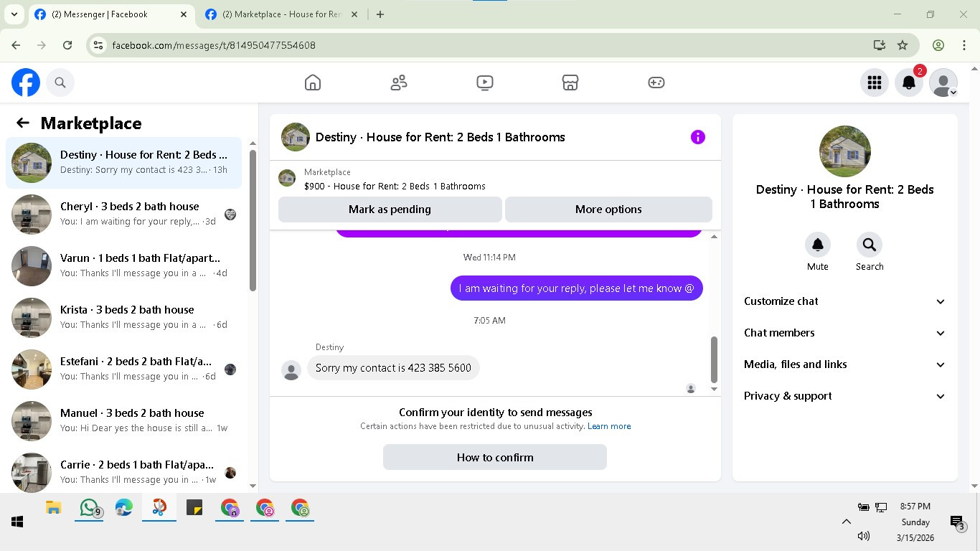Screen dimensions: 980x551
Task: Open the Chrome profile icon
Action: pos(938,45)
